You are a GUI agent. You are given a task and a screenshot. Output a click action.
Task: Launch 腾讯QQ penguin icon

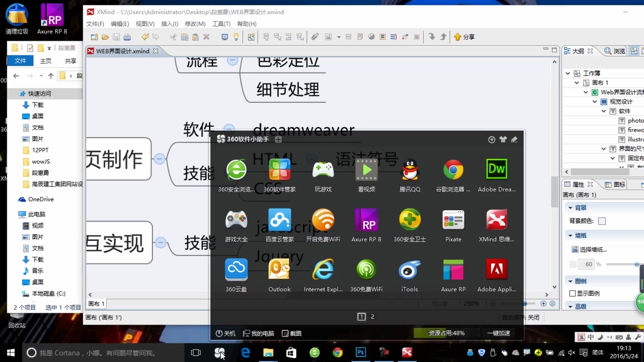click(410, 175)
